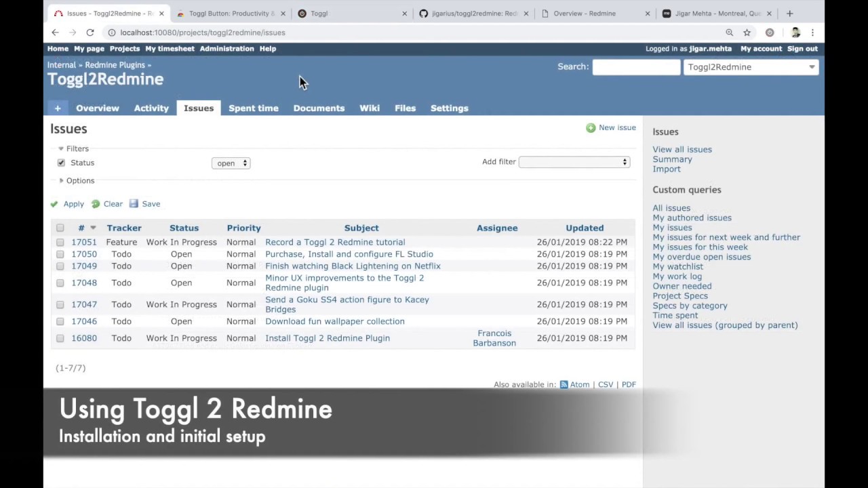The width and height of the screenshot is (868, 488).
Task: Check the box for issue 16080
Action: [x=60, y=338]
